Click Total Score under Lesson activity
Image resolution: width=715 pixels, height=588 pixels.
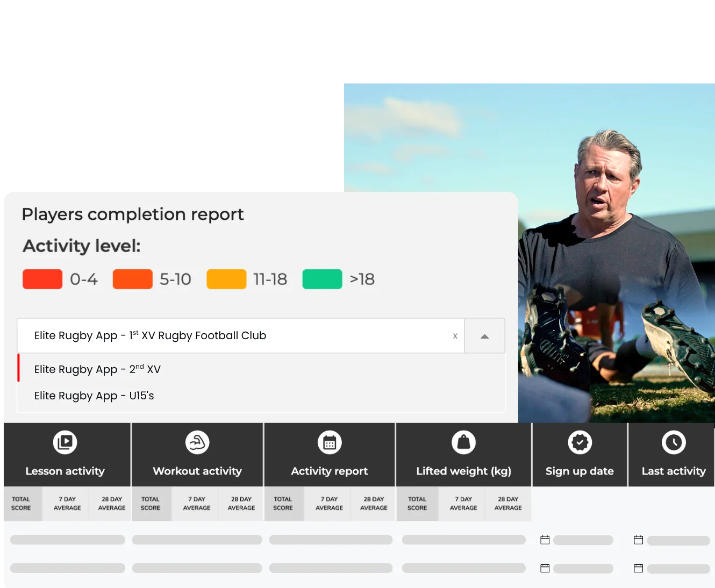22,504
